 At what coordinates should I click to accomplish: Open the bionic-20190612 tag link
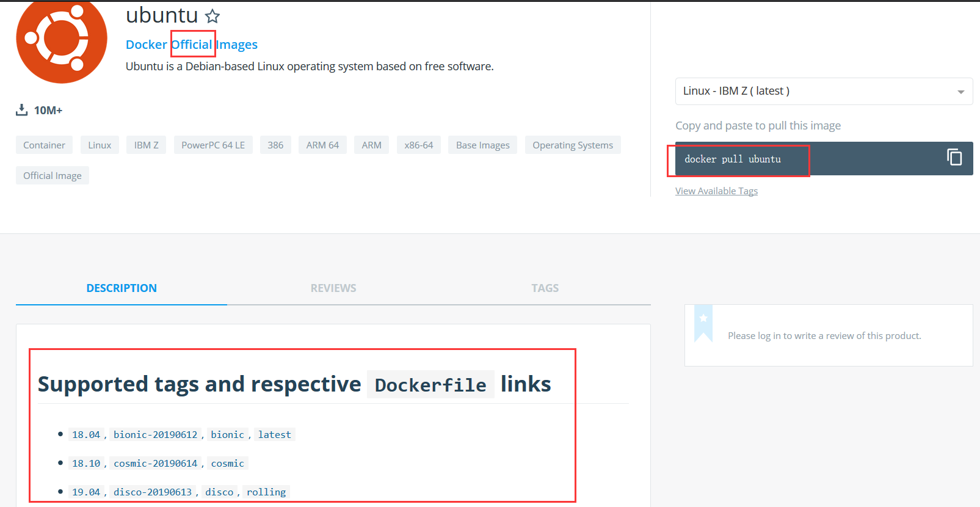(x=156, y=434)
